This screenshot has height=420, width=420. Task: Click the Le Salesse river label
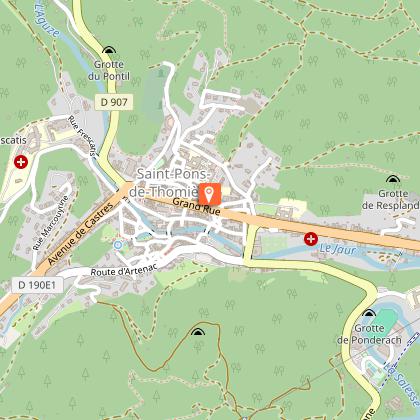pos(401,384)
